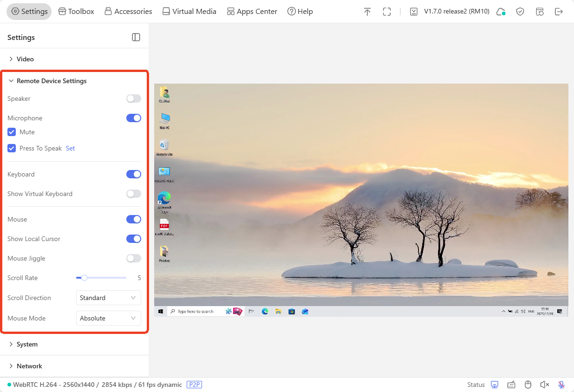Click the cloud connection status icon
574x392 pixels.
click(x=501, y=12)
